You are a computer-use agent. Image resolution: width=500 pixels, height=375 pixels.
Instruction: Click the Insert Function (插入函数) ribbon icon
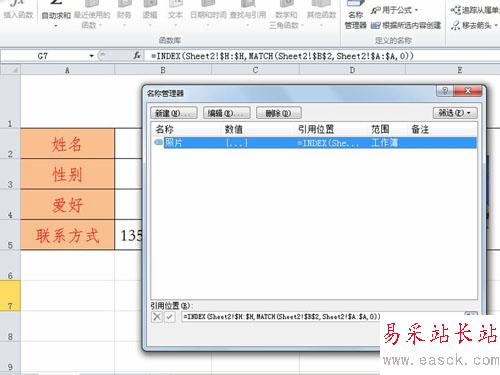[x=18, y=9]
